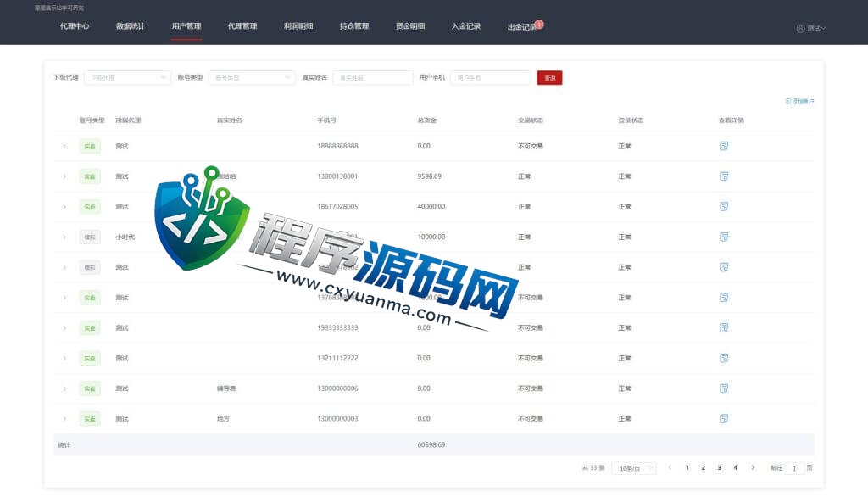The height and width of the screenshot is (497, 868).
Task: Click the 小时代 agent name
Action: 125,237
